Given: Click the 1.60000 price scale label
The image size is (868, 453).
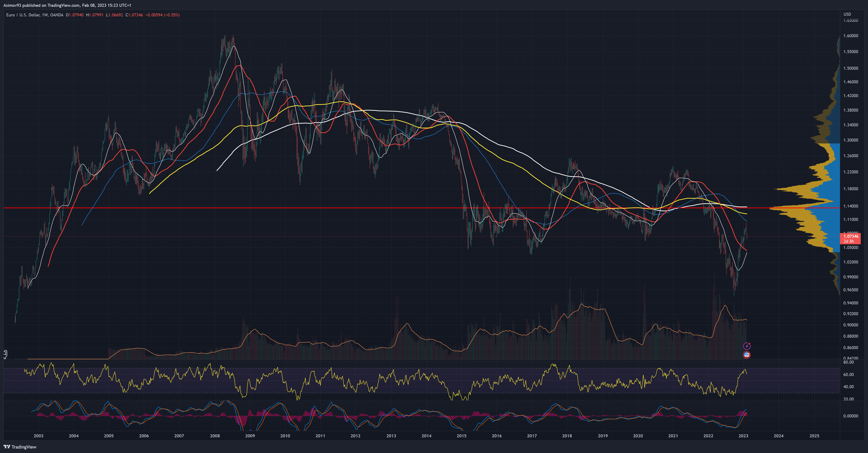Looking at the screenshot, I should click(x=850, y=36).
